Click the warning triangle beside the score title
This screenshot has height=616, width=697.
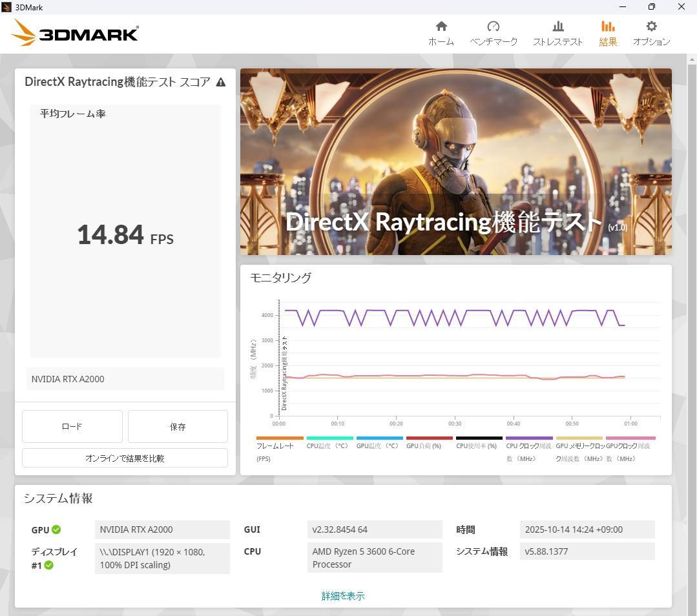221,82
